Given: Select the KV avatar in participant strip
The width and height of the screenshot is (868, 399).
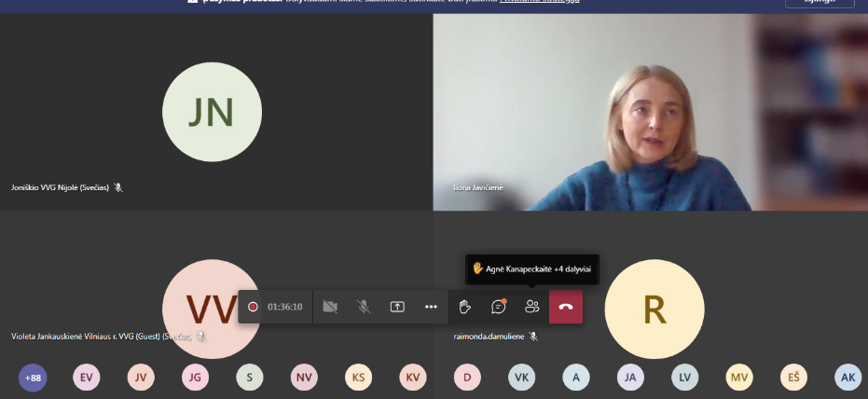Looking at the screenshot, I should pyautogui.click(x=413, y=378).
